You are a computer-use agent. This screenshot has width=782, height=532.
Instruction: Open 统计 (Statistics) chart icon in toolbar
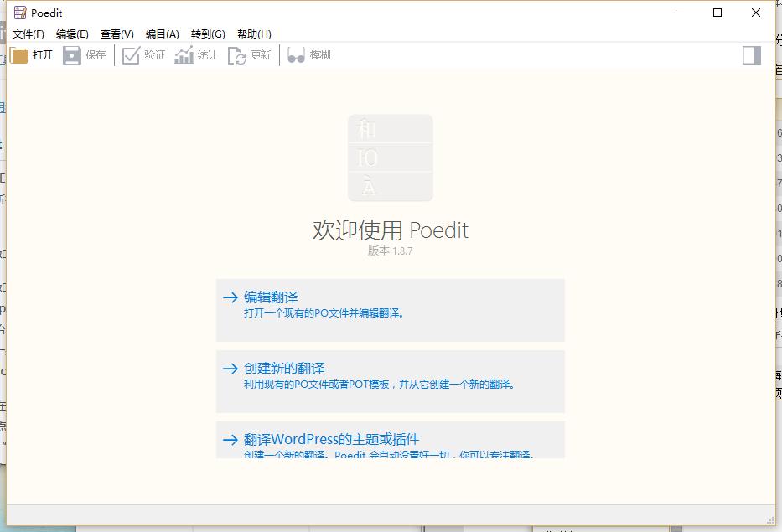(x=184, y=55)
